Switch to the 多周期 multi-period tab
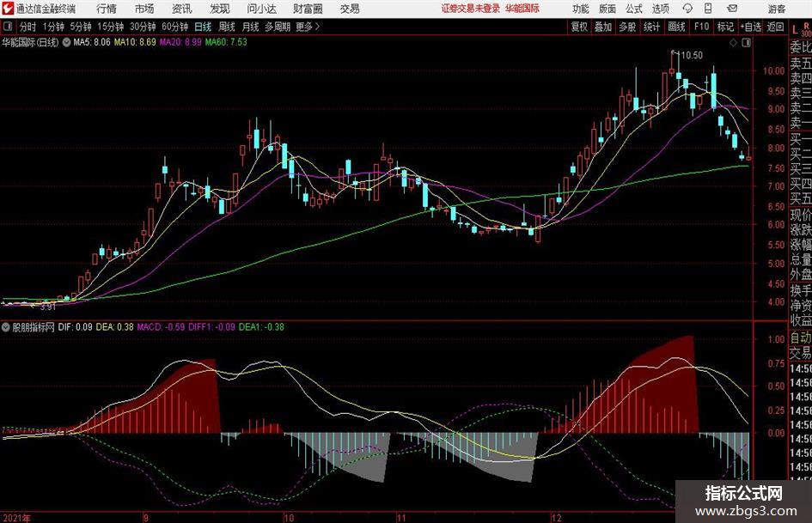Viewport: 812px width, 523px height. 278,27
